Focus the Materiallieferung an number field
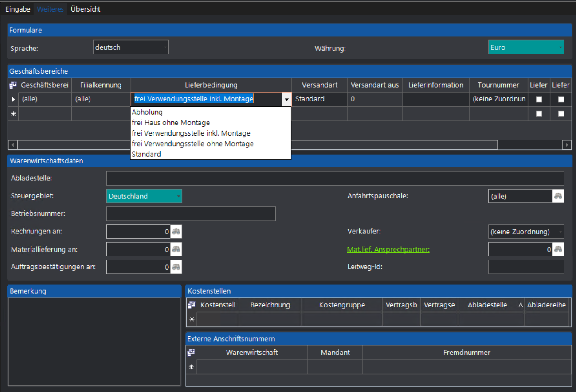The width and height of the screenshot is (576, 392). [x=139, y=249]
